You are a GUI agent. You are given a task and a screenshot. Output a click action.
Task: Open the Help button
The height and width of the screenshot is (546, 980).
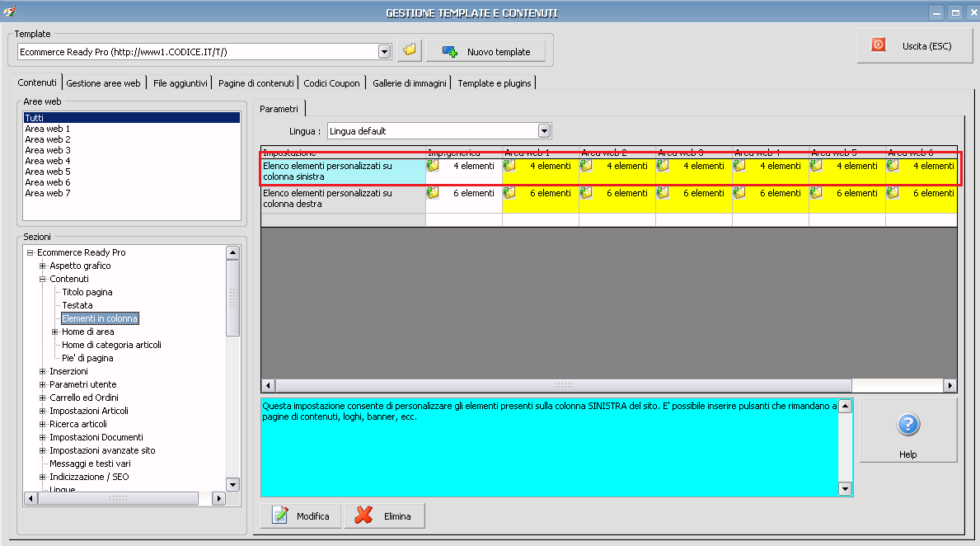(x=908, y=431)
